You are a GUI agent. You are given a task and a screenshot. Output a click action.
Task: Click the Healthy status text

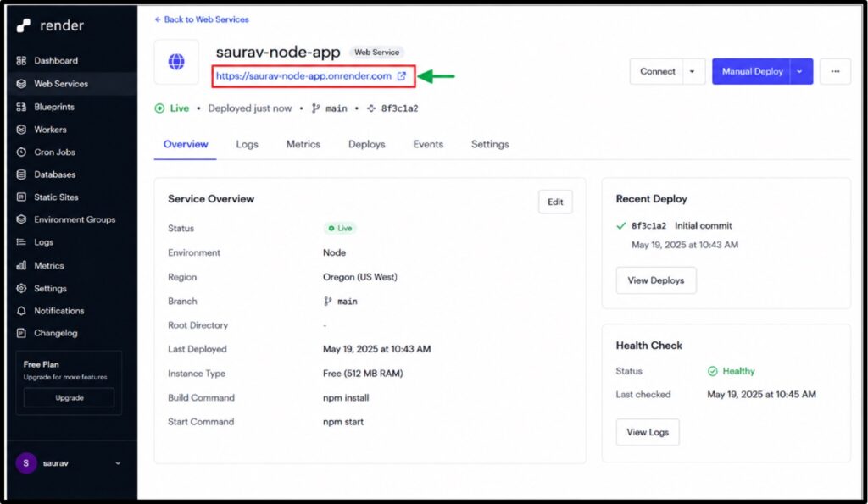click(738, 371)
